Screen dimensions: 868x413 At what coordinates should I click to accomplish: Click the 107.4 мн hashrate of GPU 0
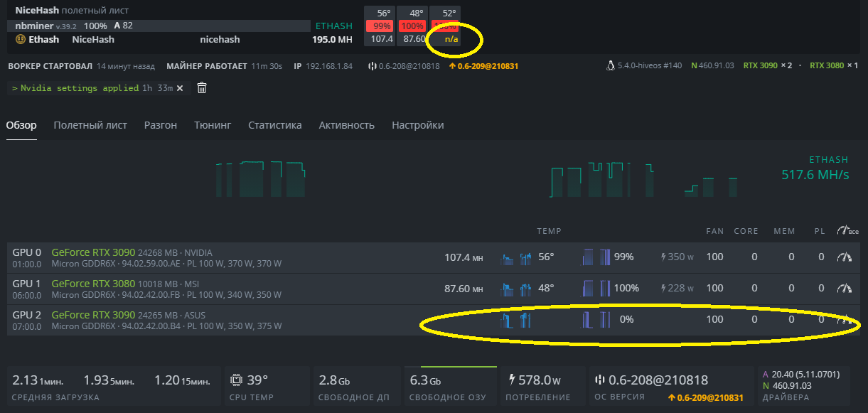tap(464, 257)
